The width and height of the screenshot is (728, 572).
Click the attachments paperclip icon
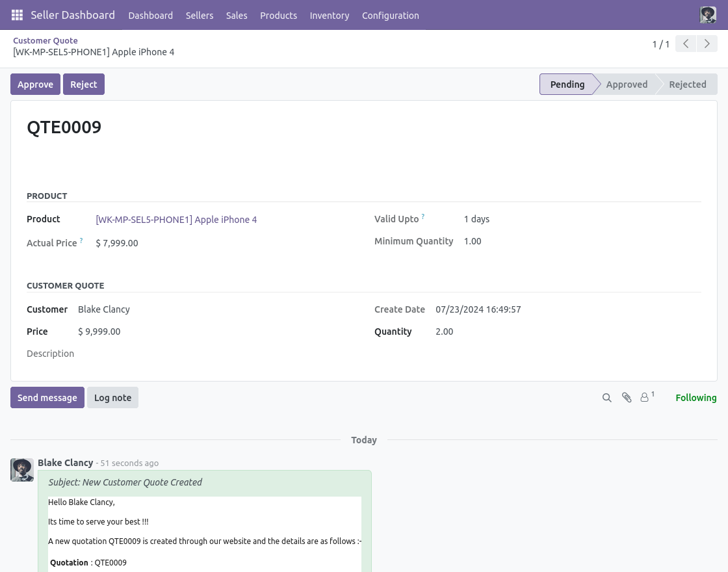pyautogui.click(x=627, y=398)
